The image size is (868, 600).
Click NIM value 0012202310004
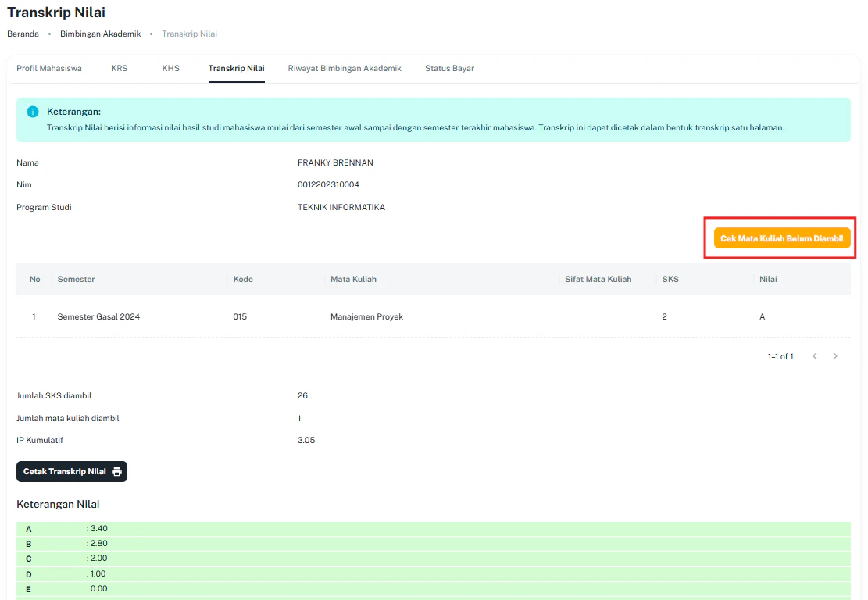(329, 184)
